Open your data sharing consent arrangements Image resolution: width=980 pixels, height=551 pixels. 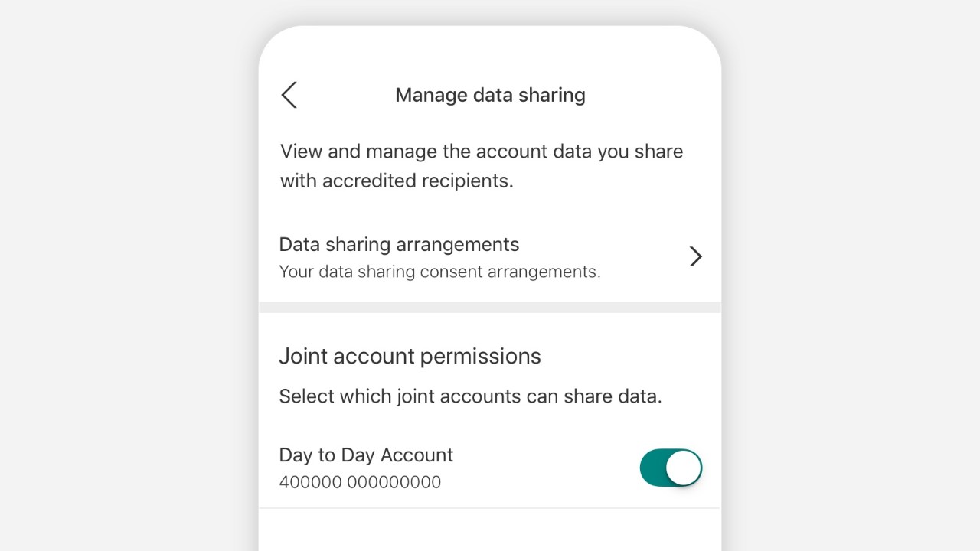tap(440, 272)
